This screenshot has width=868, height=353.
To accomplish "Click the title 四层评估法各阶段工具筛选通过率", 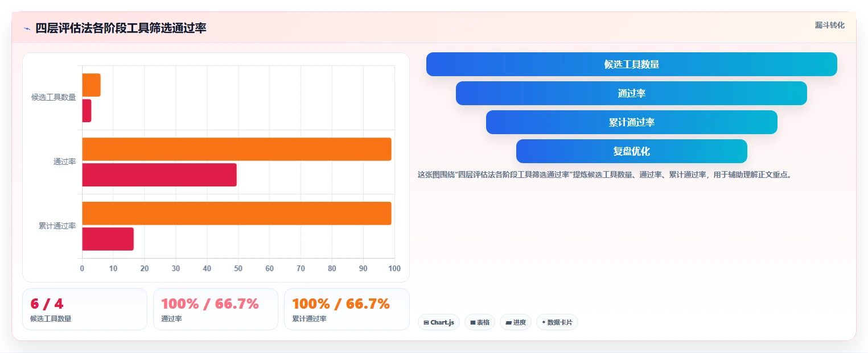I will [x=121, y=28].
